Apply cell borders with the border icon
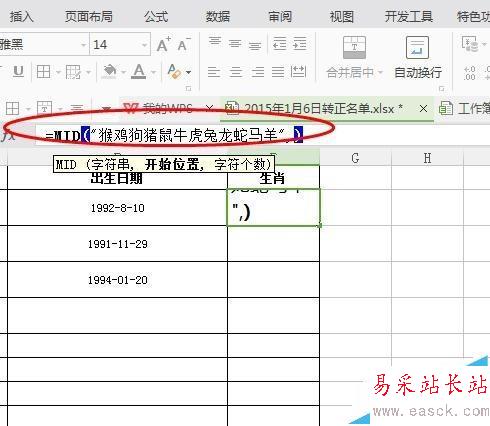The image size is (490, 426). pyautogui.click(x=43, y=72)
